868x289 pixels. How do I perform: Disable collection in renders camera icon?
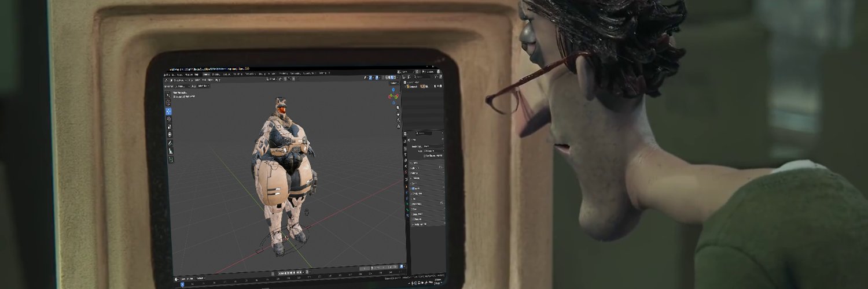[441, 86]
